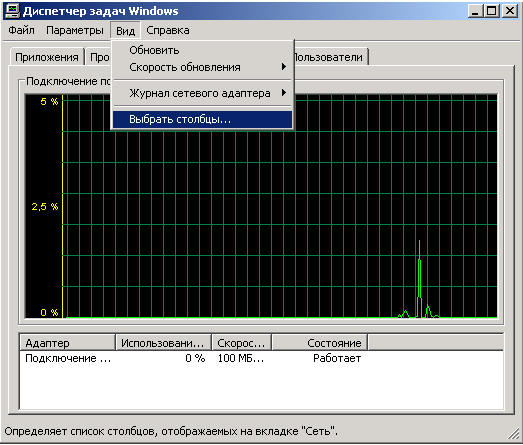
Task: Expand Журнал сетевого адаптера submenu
Action: [202, 93]
